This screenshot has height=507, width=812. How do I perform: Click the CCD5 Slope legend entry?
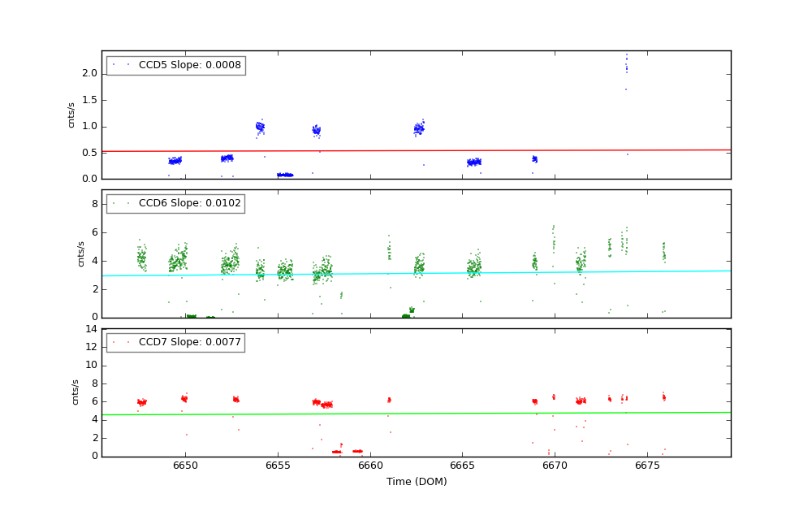tap(189, 66)
